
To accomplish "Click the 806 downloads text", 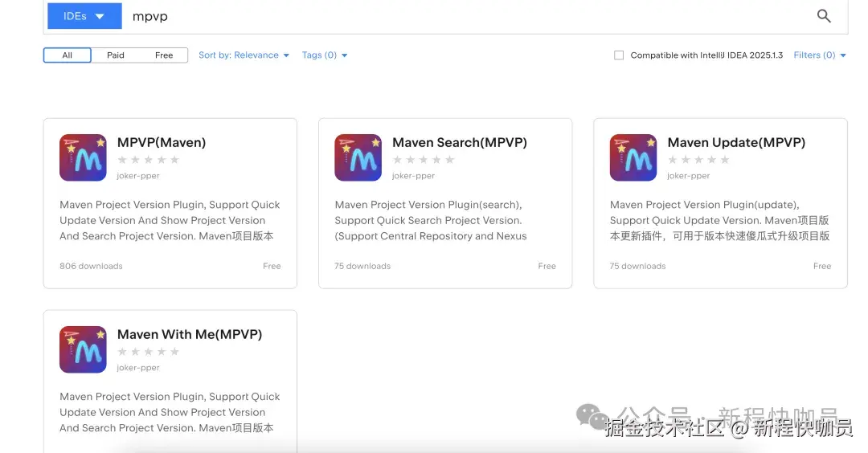I will (x=92, y=266).
